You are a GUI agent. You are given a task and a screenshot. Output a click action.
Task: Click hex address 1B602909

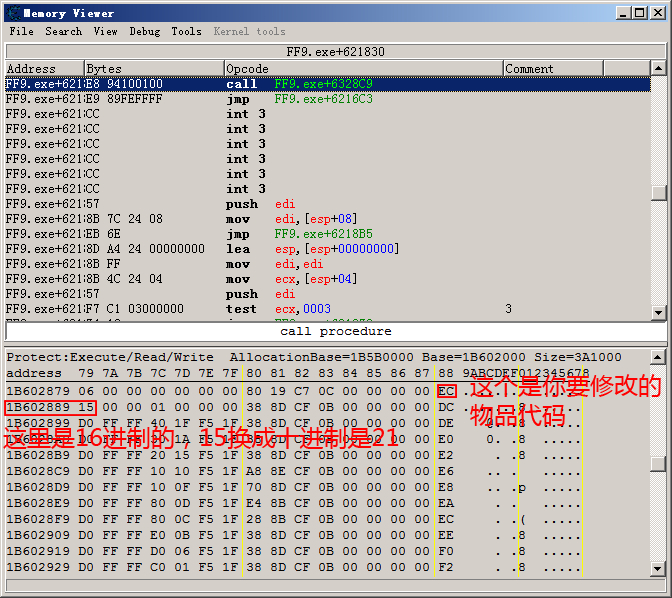click(x=38, y=535)
